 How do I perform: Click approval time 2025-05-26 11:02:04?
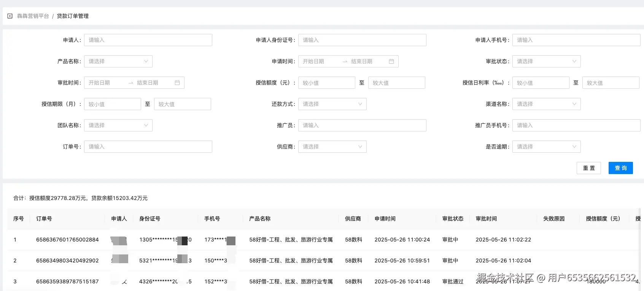click(x=503, y=261)
